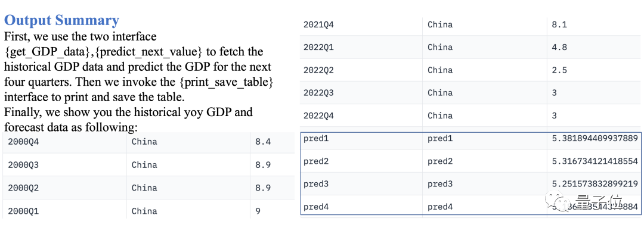Image resolution: width=644 pixels, height=231 pixels.
Task: Click the Output Summary heading
Action: 61,20
